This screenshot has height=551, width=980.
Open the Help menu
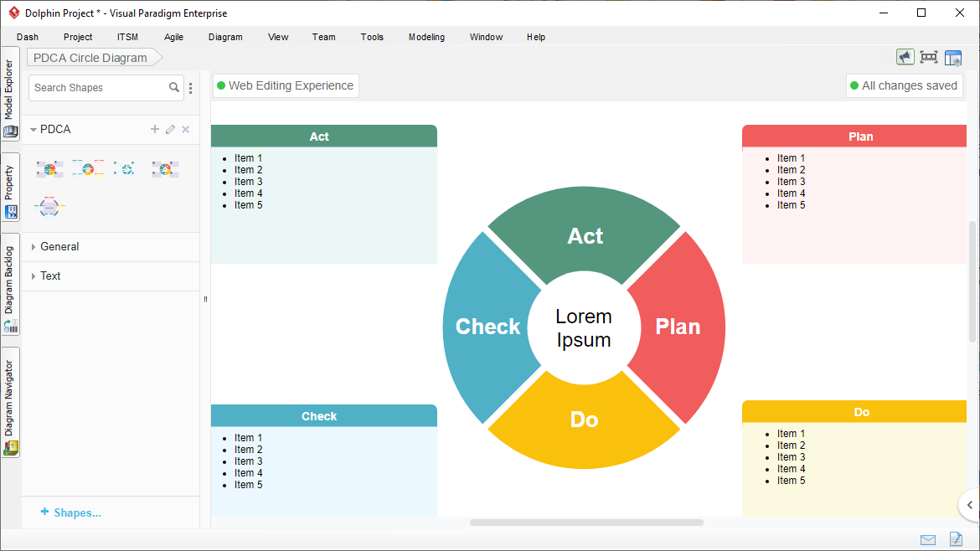(535, 37)
